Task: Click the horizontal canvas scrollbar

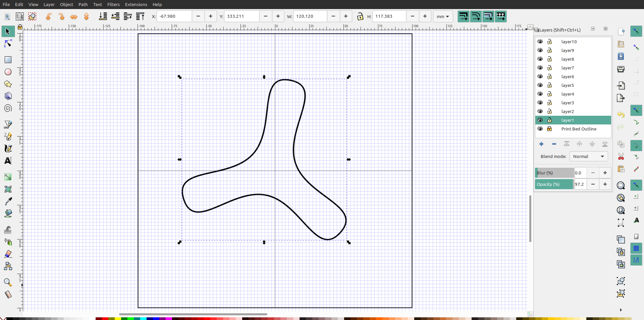Action: [x=193, y=314]
